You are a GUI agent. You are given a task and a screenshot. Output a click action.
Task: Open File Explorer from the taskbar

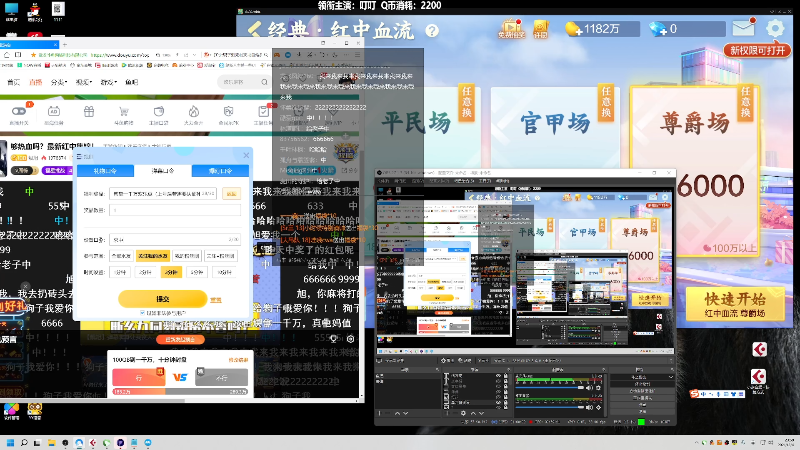[x=52, y=443]
